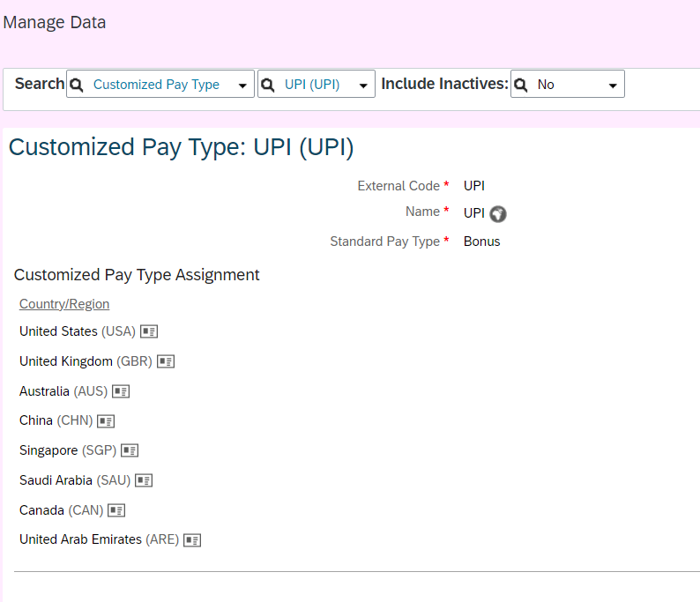This screenshot has height=602, width=700.
Task: Select Saudi Arabia (SAU) row text
Action: (x=75, y=480)
